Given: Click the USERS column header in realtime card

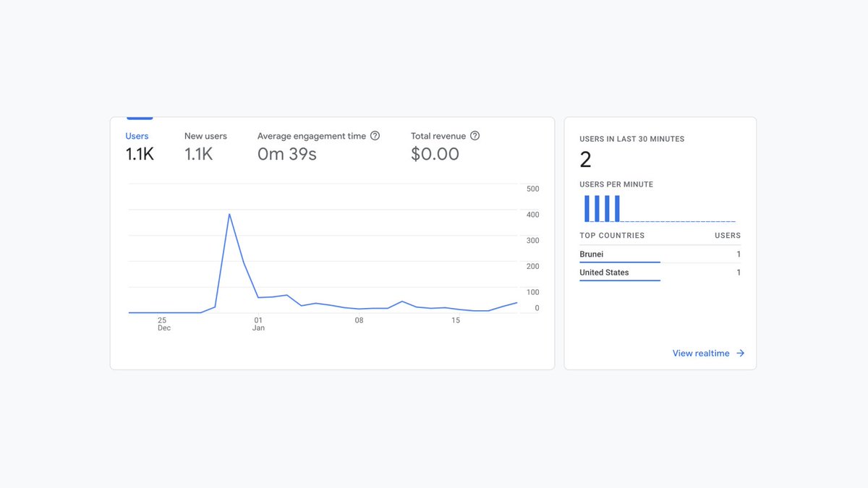Looking at the screenshot, I should coord(728,236).
